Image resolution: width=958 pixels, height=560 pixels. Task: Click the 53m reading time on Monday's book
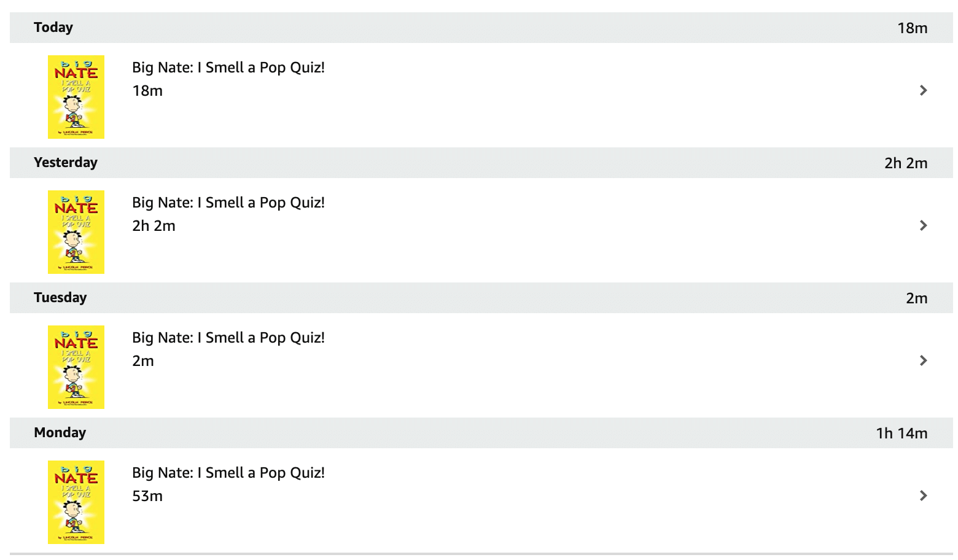[147, 496]
